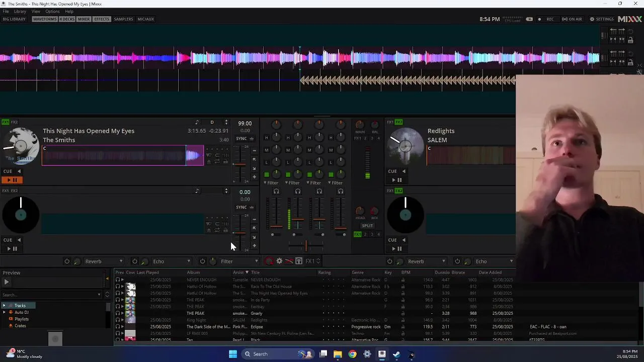The width and height of the screenshot is (644, 362).
Task: Enable the Reverb power button, right unit
Action: coord(390,261)
